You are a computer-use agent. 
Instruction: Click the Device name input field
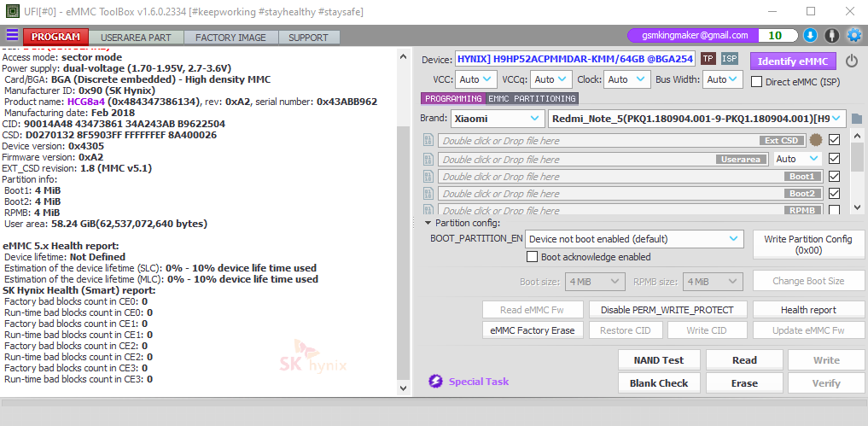[575, 59]
